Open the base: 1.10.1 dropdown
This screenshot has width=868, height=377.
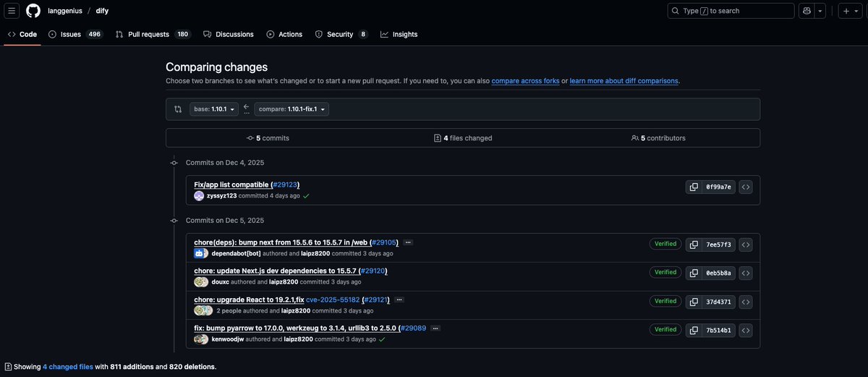213,109
